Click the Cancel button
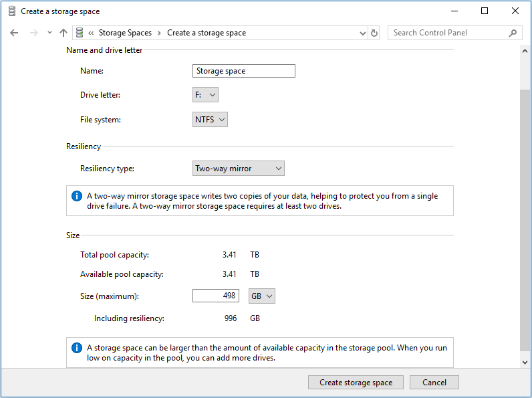This screenshot has width=532, height=398. tap(434, 383)
